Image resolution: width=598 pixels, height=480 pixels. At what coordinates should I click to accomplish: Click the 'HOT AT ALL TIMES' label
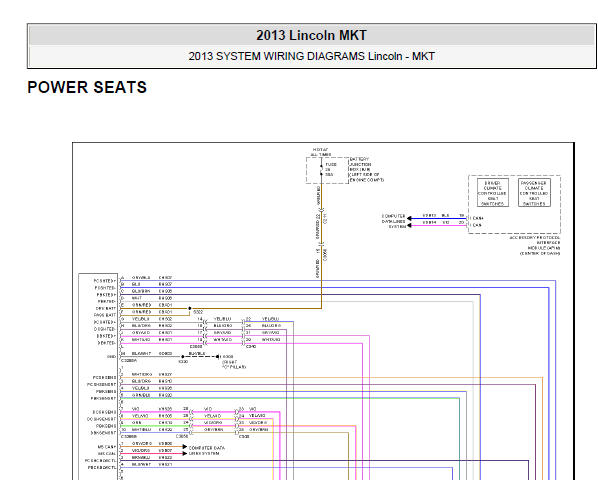point(321,152)
